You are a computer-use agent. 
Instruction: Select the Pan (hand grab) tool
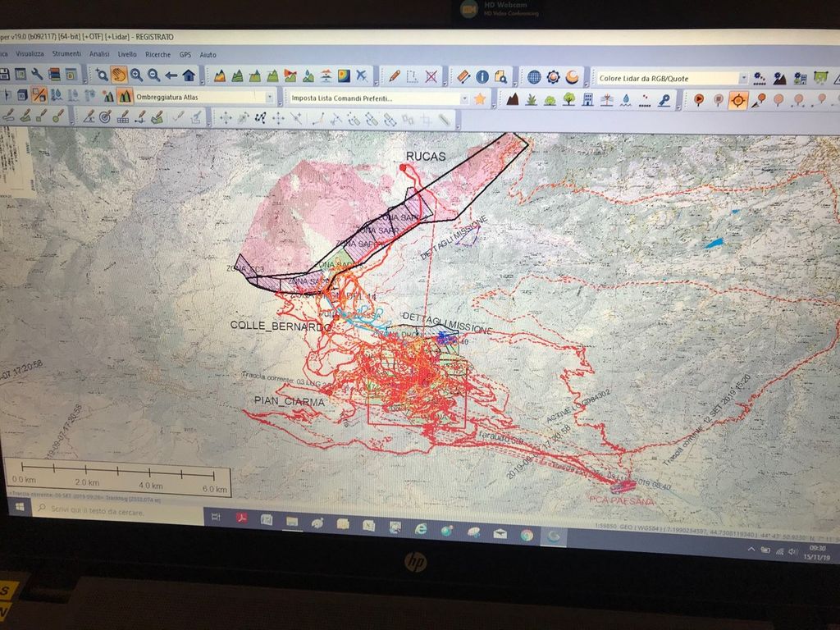click(119, 75)
